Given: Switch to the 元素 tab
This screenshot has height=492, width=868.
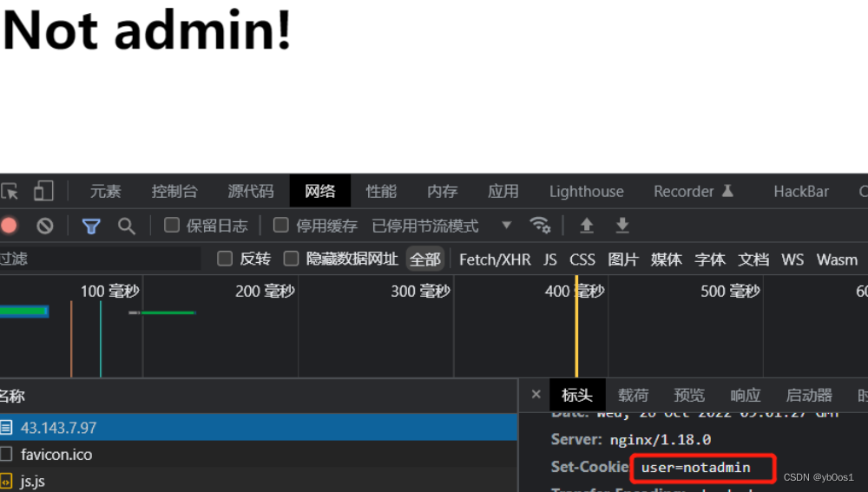Looking at the screenshot, I should pos(105,192).
